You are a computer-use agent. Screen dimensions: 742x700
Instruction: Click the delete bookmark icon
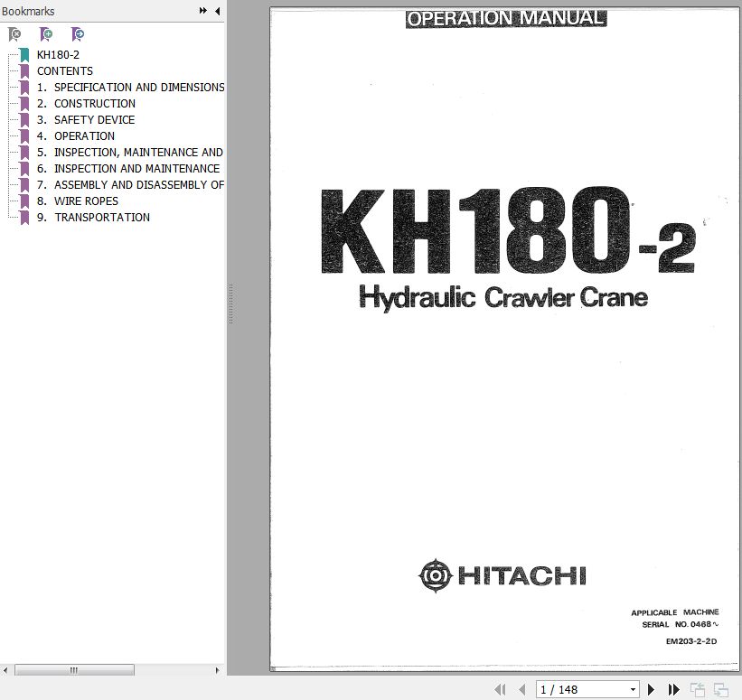[x=14, y=34]
